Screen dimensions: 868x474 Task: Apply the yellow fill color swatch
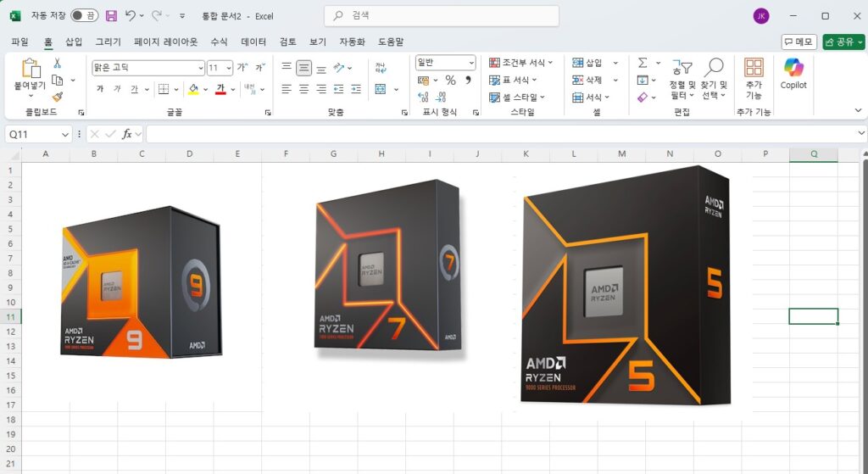(192, 89)
